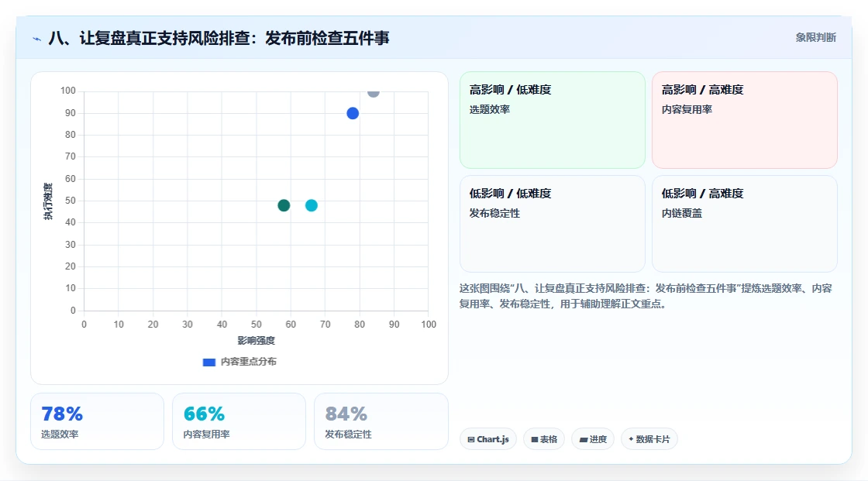Image resolution: width=868 pixels, height=481 pixels.
Task: Click the 象限判断 label in the header
Action: point(815,38)
